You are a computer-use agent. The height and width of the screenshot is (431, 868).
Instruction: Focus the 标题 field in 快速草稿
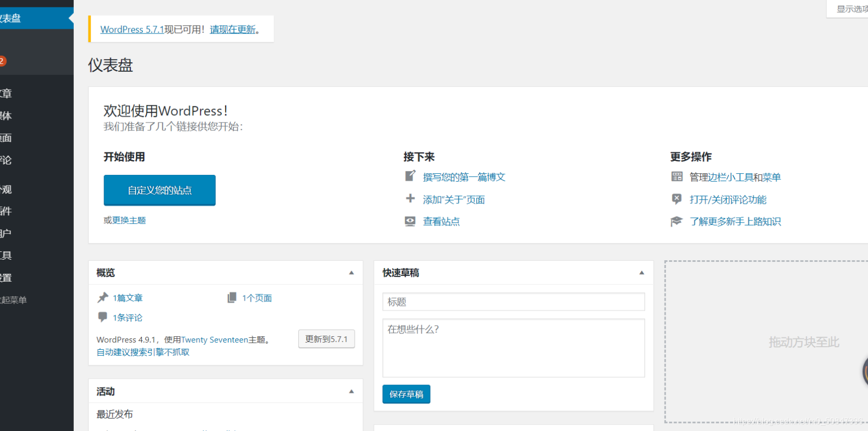tap(514, 302)
